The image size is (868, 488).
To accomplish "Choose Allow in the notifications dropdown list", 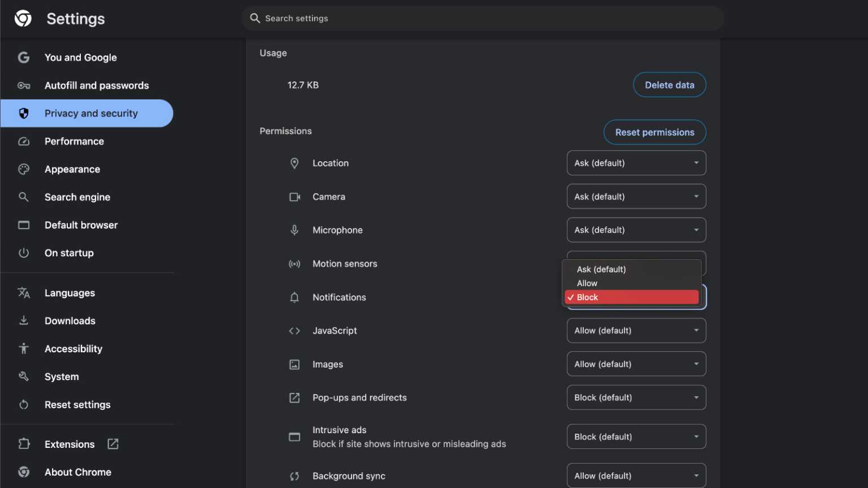I will [x=587, y=283].
